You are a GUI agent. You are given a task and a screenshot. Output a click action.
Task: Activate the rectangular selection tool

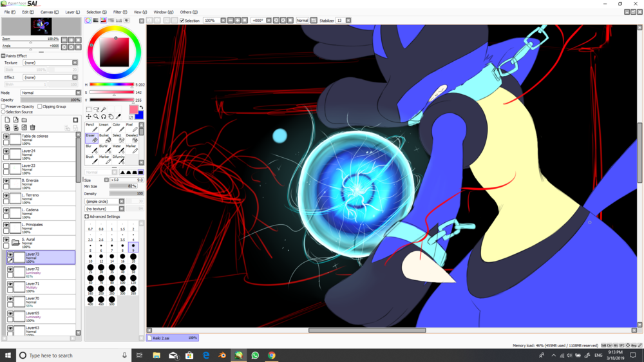(x=89, y=110)
